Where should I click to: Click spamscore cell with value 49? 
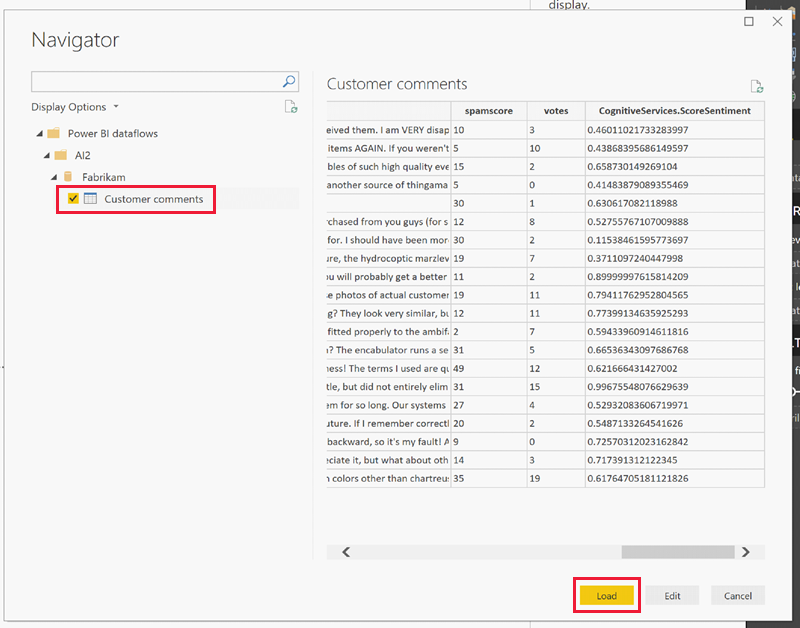click(489, 368)
